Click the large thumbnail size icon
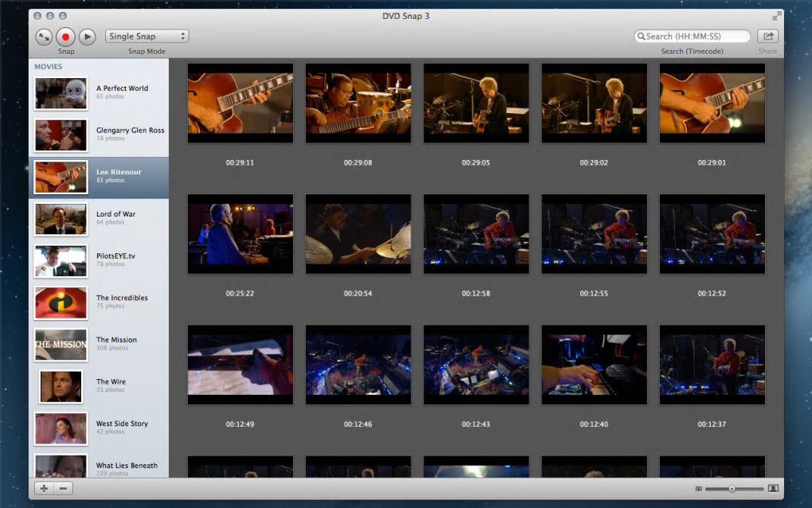The image size is (812, 508). (x=773, y=488)
